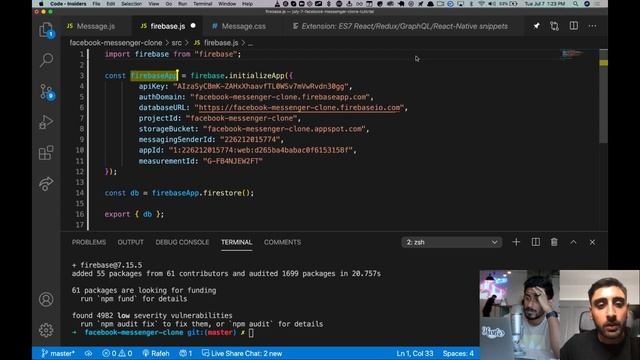Open the COMMENTS panel tab
The height and width of the screenshot is (360, 640).
click(282, 242)
